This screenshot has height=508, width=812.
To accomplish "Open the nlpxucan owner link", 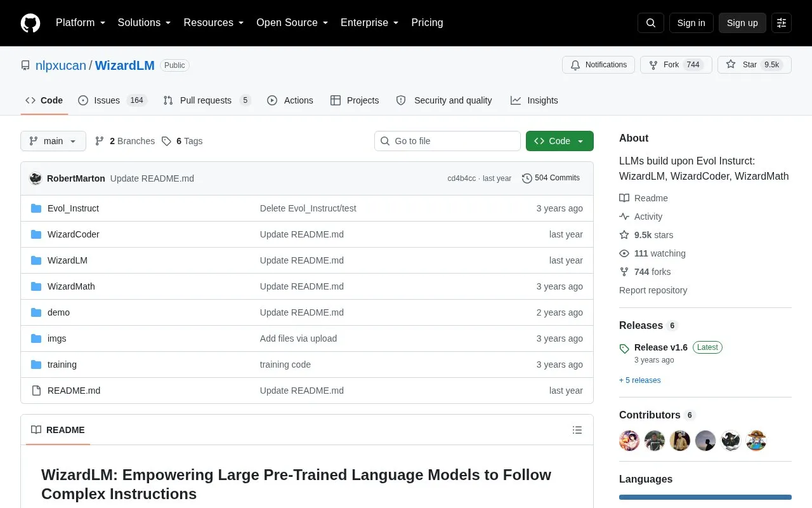I will 61,65.
